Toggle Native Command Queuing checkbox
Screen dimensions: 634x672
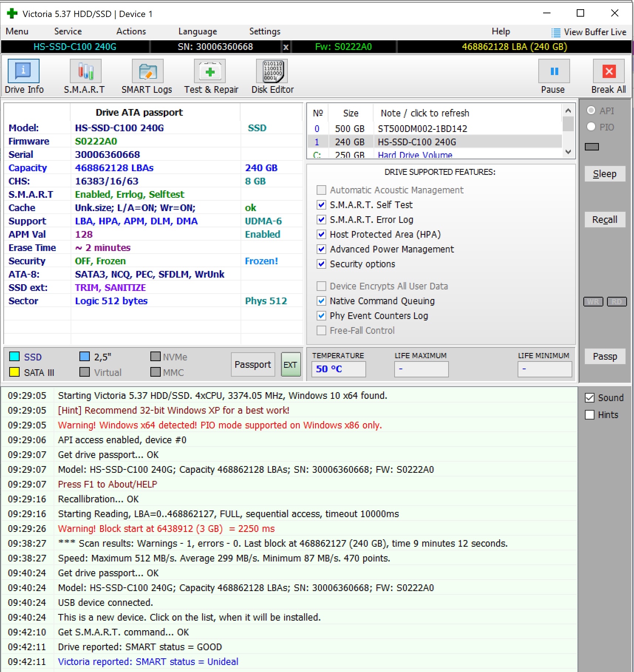(321, 301)
